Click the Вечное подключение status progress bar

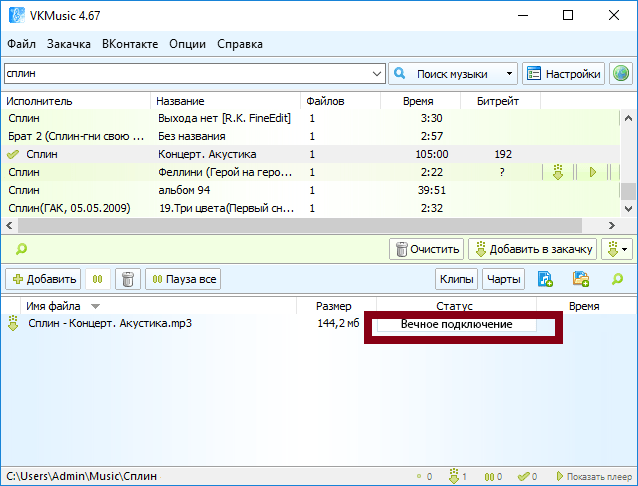[x=456, y=325]
